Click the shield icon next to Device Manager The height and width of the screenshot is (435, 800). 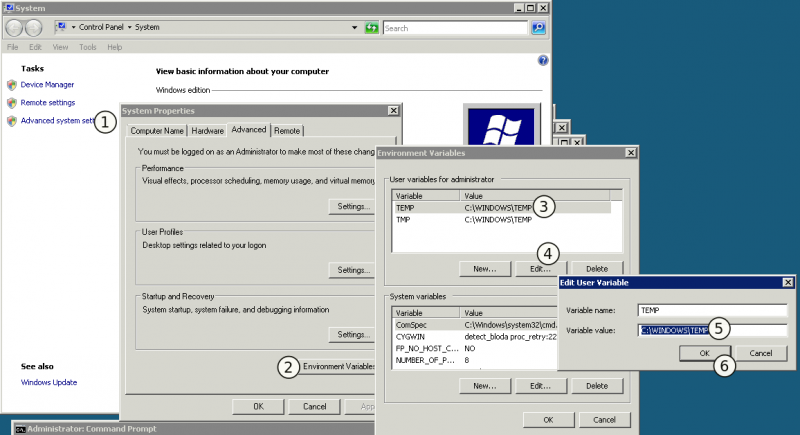click(x=12, y=85)
